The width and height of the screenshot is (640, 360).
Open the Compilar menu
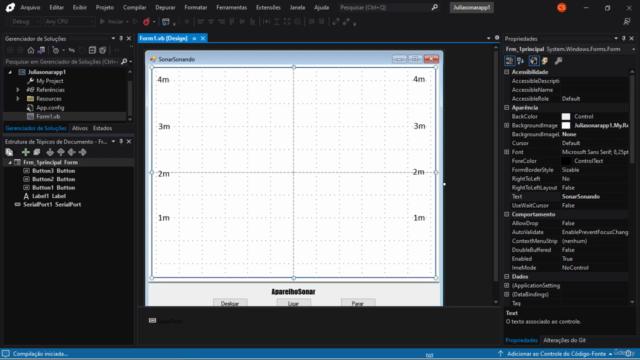coord(134,7)
